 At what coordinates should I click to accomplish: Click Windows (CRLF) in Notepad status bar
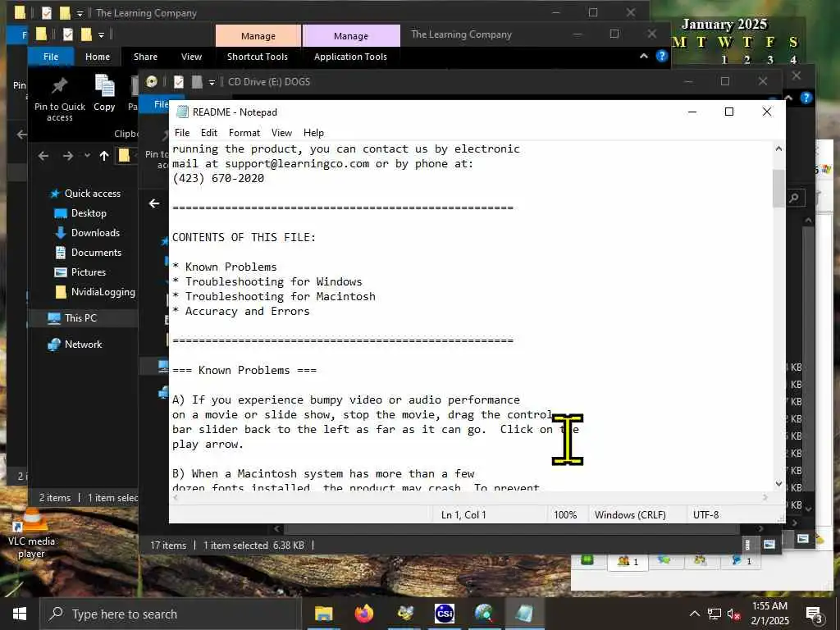pyautogui.click(x=630, y=515)
